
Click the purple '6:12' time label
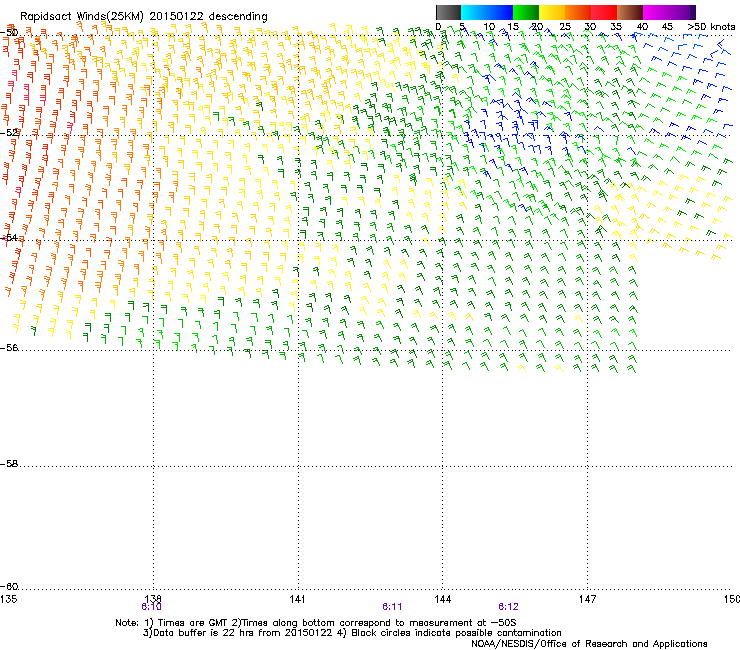pyautogui.click(x=508, y=607)
